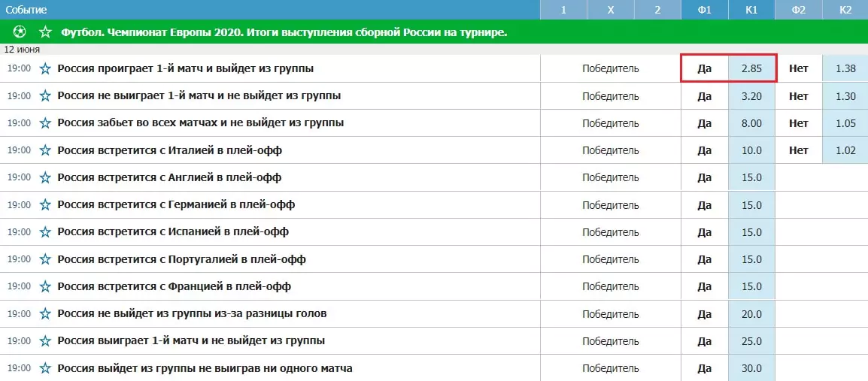Open event 'Россия забьет во всех матчах'
Screen dimensions: 868x381
coord(201,122)
